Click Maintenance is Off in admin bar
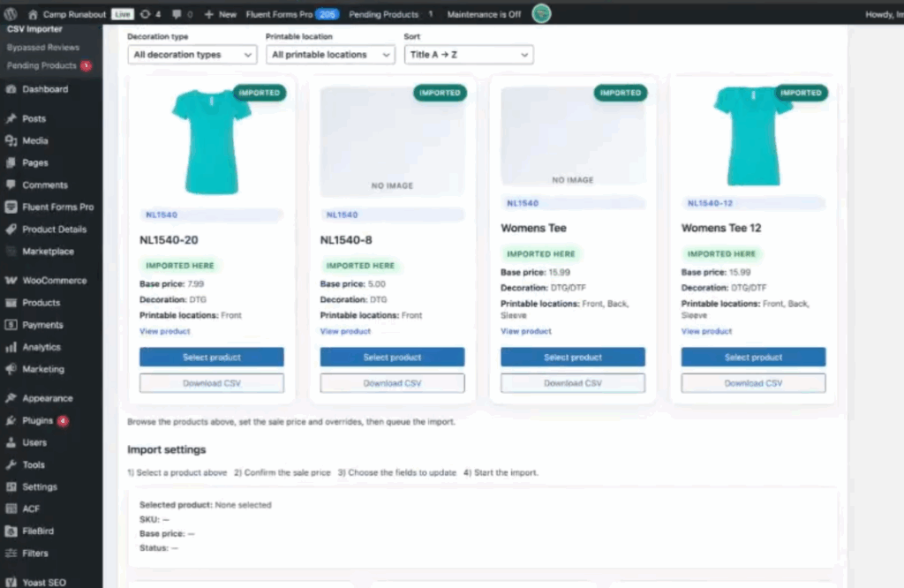 [x=484, y=14]
